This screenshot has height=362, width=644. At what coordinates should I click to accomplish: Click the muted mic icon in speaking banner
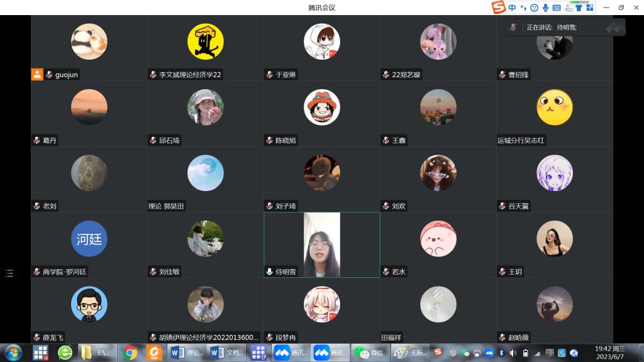coord(514,27)
